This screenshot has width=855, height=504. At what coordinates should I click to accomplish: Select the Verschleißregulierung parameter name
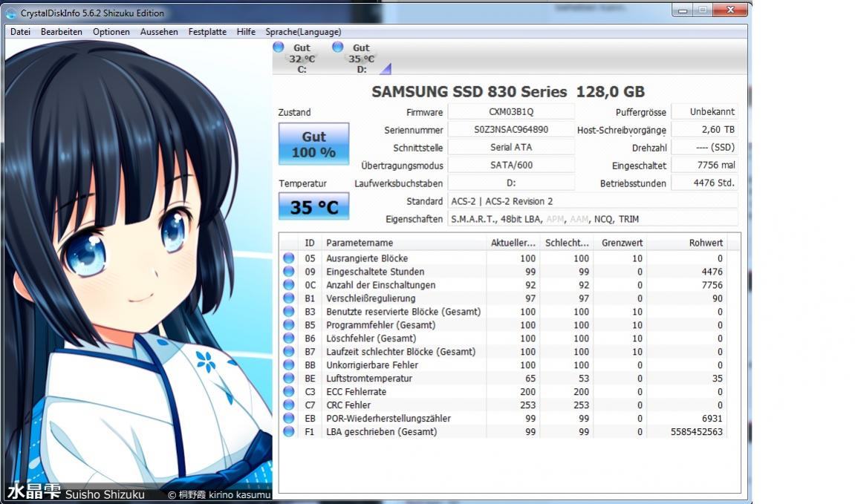[x=371, y=298]
